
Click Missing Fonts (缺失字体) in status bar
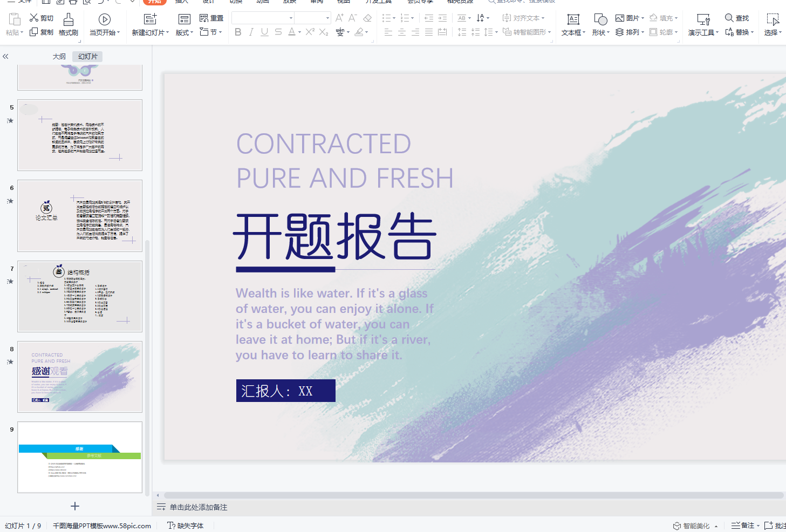pos(186,526)
